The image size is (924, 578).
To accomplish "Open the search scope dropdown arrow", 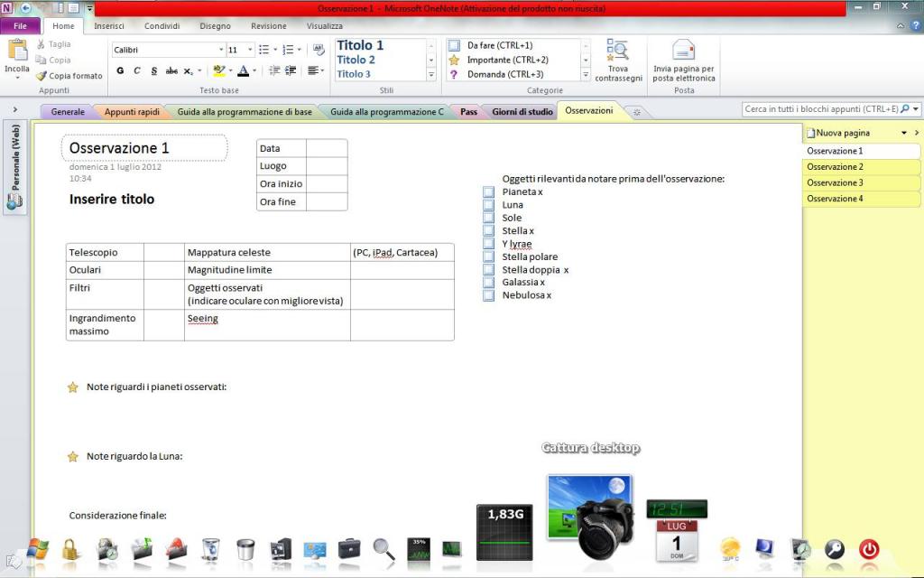I will point(916,109).
